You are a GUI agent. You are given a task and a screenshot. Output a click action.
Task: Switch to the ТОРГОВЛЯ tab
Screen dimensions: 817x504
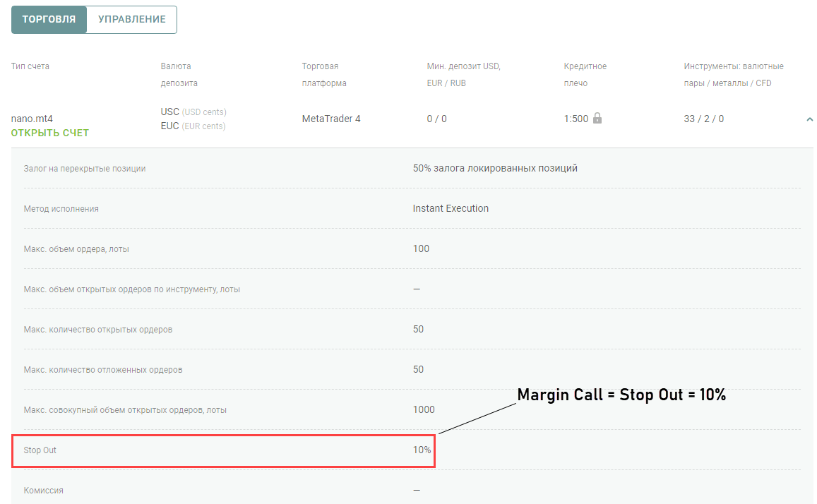(x=49, y=20)
